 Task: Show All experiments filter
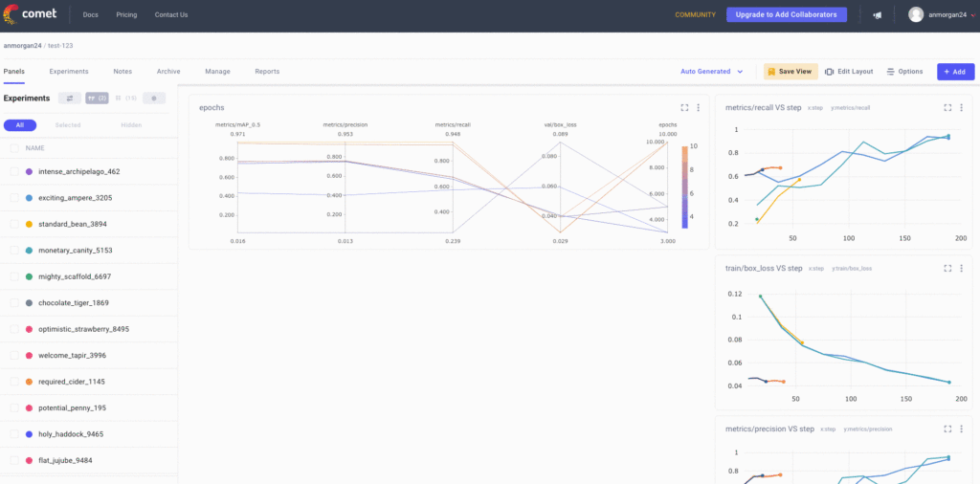[20, 125]
